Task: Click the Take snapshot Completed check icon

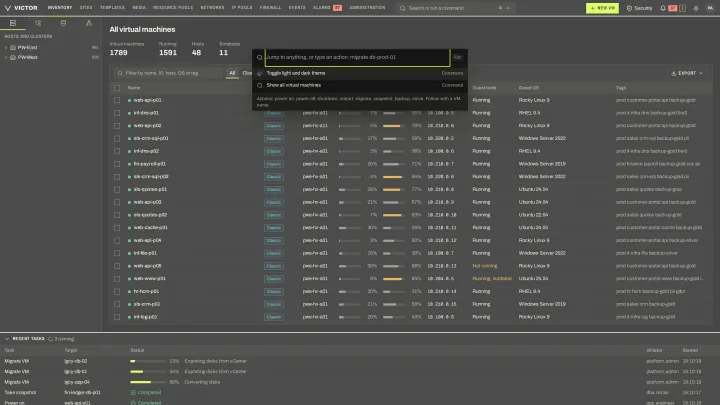Action: coord(133,393)
